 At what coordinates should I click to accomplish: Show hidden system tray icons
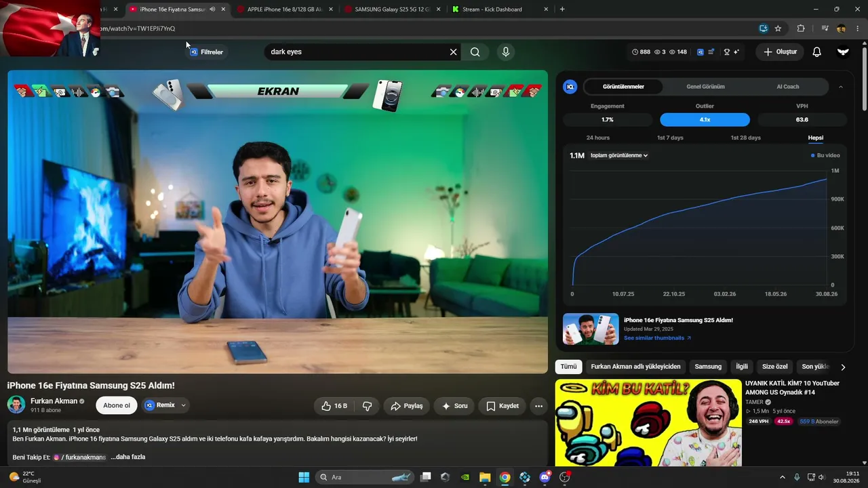click(x=782, y=477)
